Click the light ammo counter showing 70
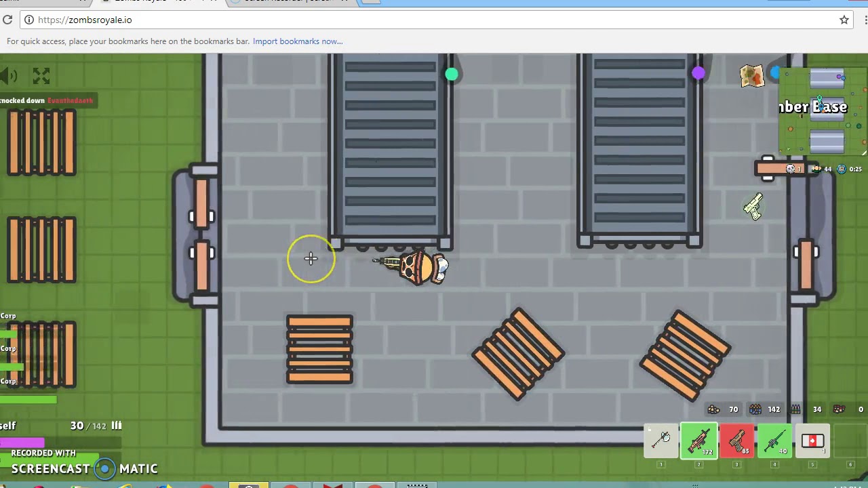868x488 pixels. click(724, 409)
